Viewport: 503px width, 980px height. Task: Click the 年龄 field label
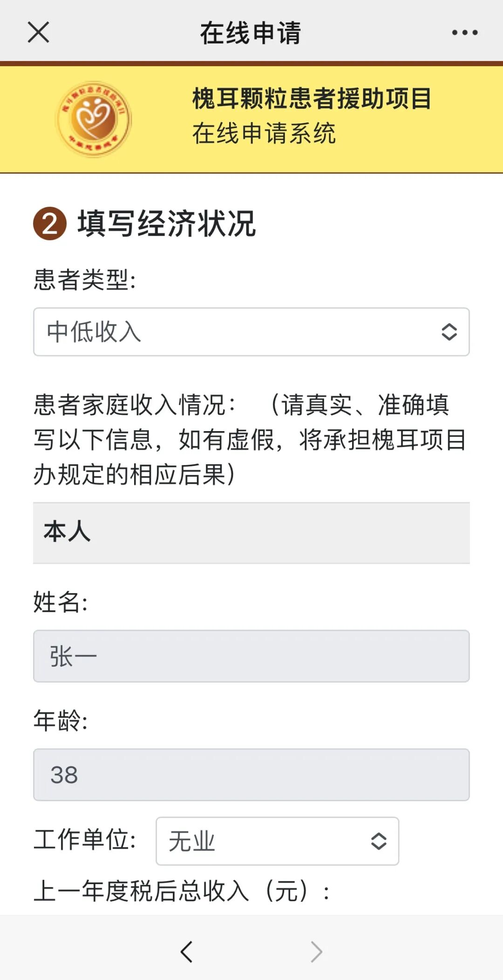61,721
